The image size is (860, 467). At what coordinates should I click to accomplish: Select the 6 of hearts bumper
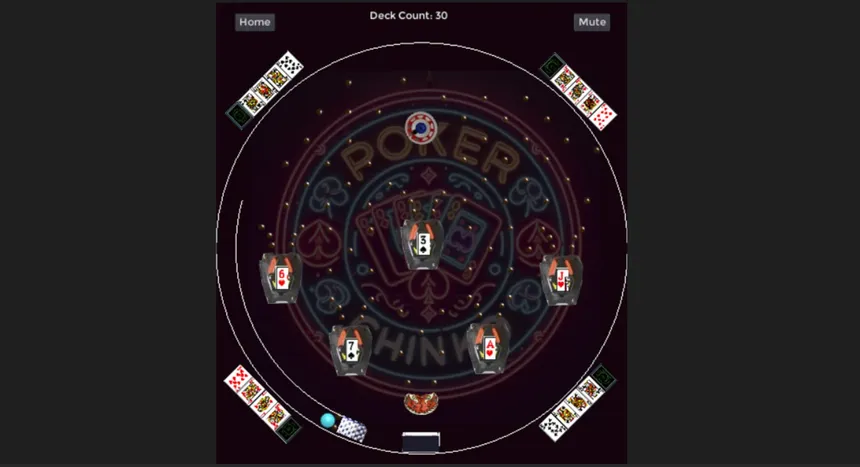[281, 278]
